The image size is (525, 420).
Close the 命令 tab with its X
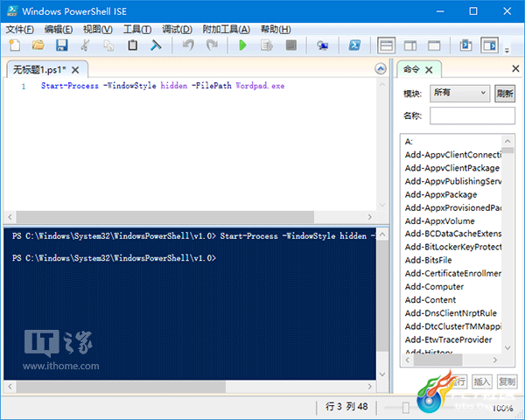click(429, 70)
